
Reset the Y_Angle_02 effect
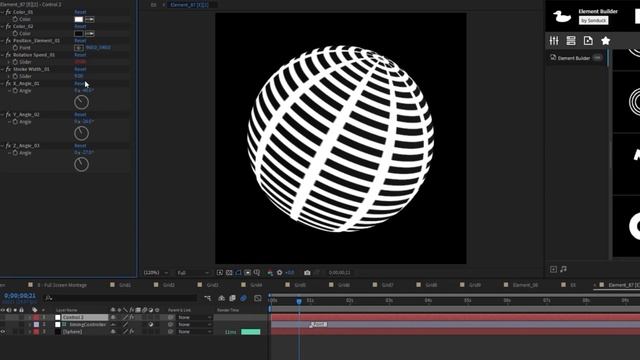click(80, 115)
